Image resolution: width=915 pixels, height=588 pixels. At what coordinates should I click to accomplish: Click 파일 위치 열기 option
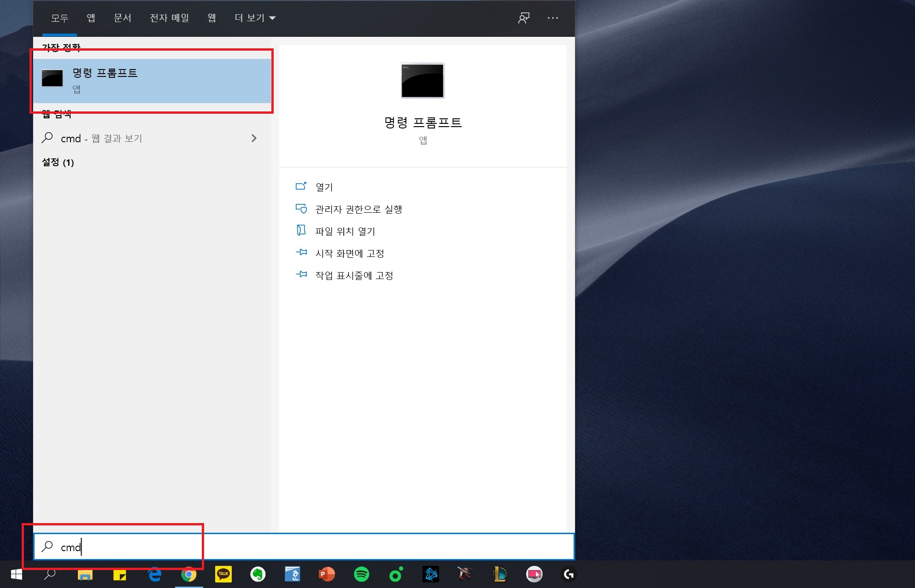(x=345, y=232)
